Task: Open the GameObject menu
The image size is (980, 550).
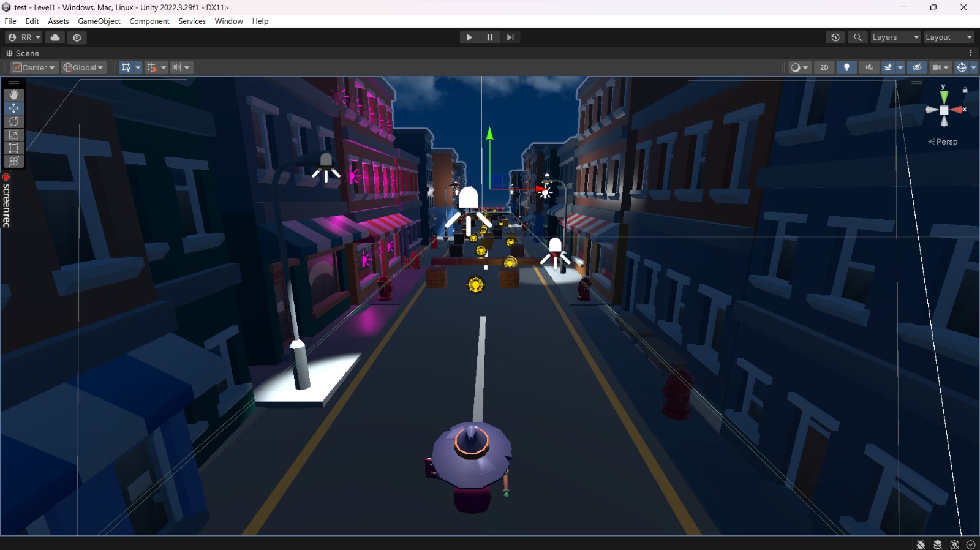Action: [99, 21]
